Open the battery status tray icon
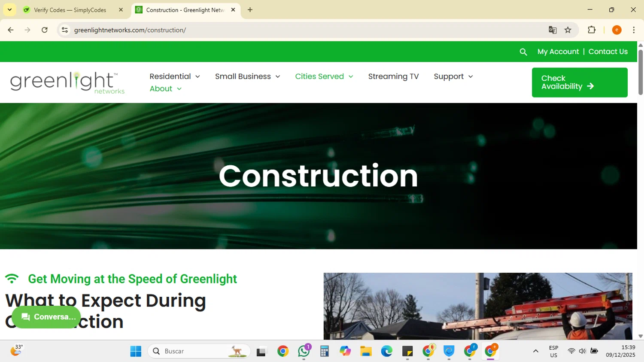 (594, 351)
